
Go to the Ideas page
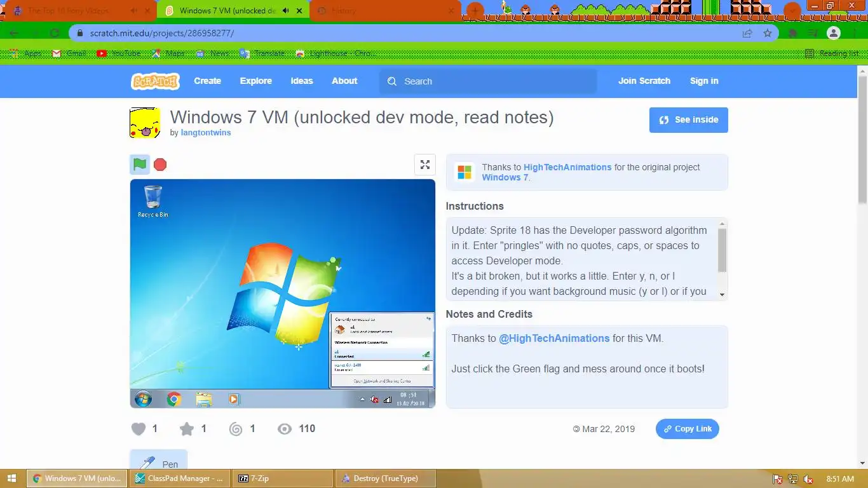tap(302, 81)
